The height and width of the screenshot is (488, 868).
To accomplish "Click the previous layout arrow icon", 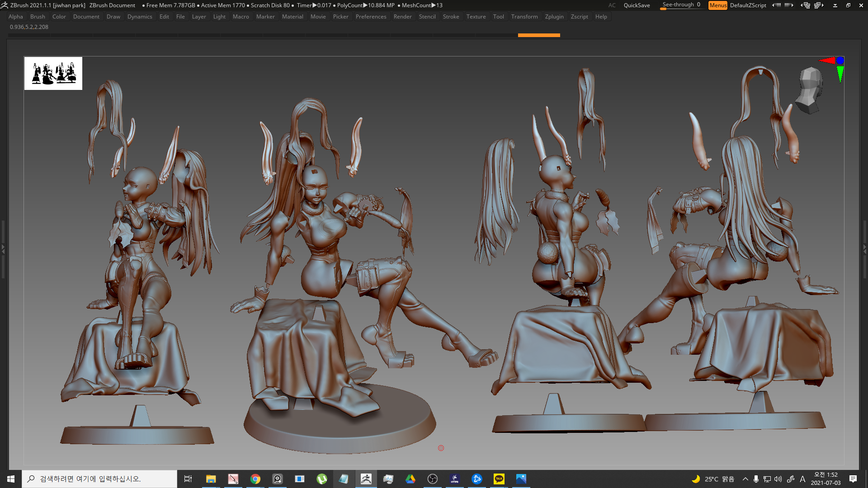I will tap(805, 5).
